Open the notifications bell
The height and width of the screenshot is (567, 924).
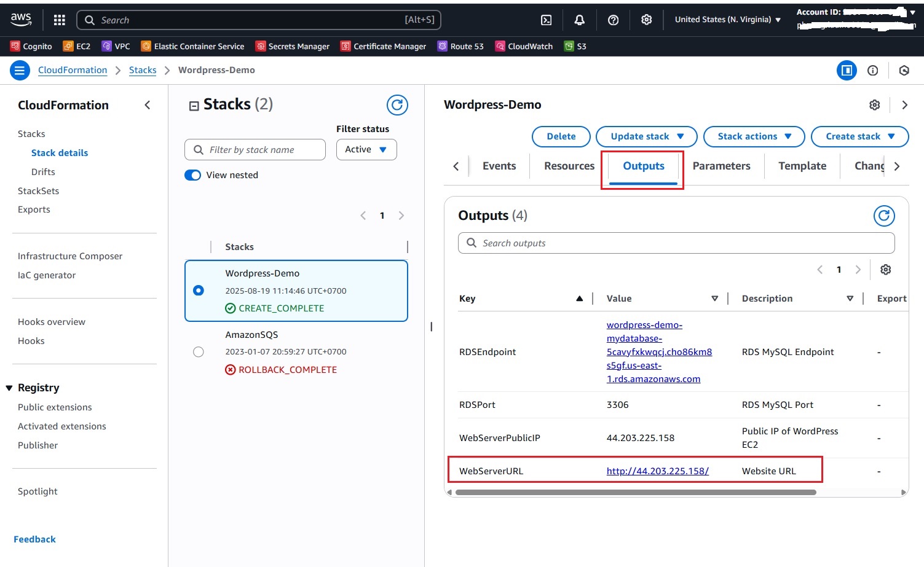579,20
